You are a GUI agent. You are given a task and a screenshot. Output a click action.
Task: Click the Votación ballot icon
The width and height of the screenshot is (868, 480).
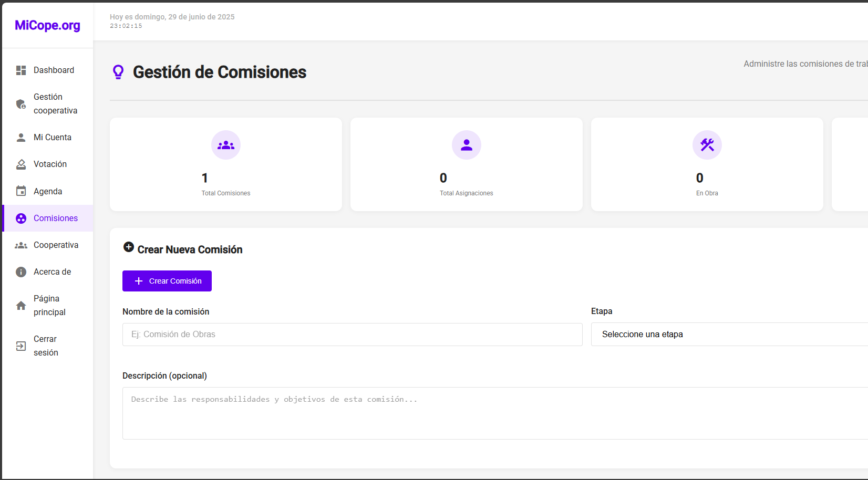pyautogui.click(x=21, y=164)
